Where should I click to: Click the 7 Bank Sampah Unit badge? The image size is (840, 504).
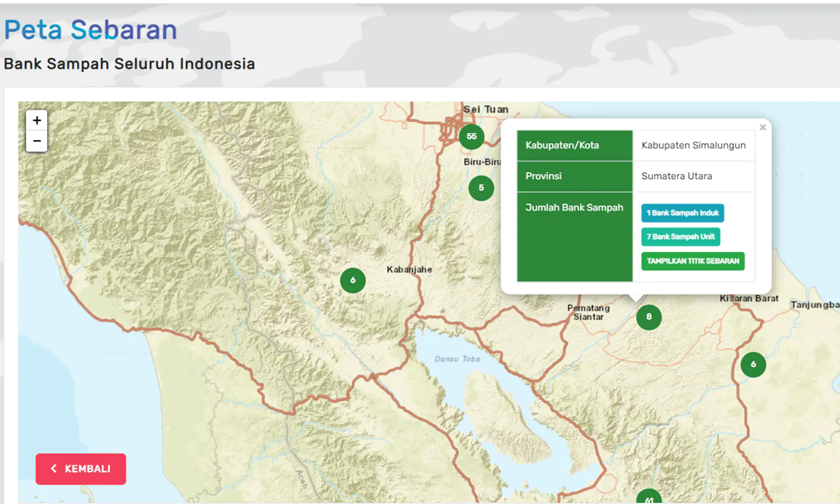coord(680,237)
